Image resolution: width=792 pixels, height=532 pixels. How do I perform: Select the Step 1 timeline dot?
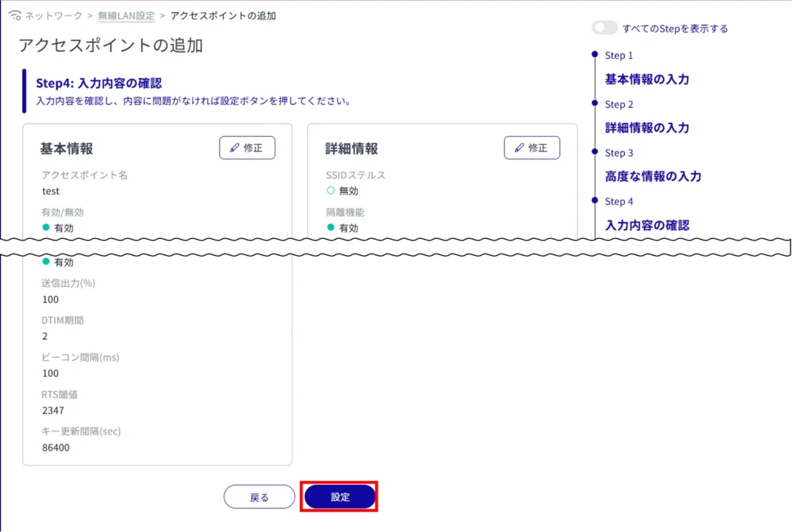(x=594, y=55)
